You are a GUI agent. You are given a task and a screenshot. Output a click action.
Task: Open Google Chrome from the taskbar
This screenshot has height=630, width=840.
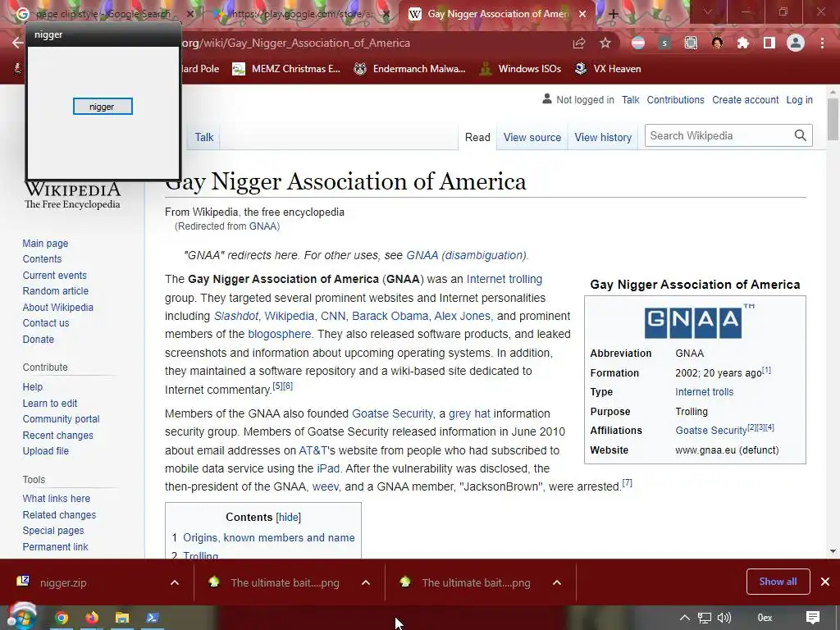tap(62, 618)
